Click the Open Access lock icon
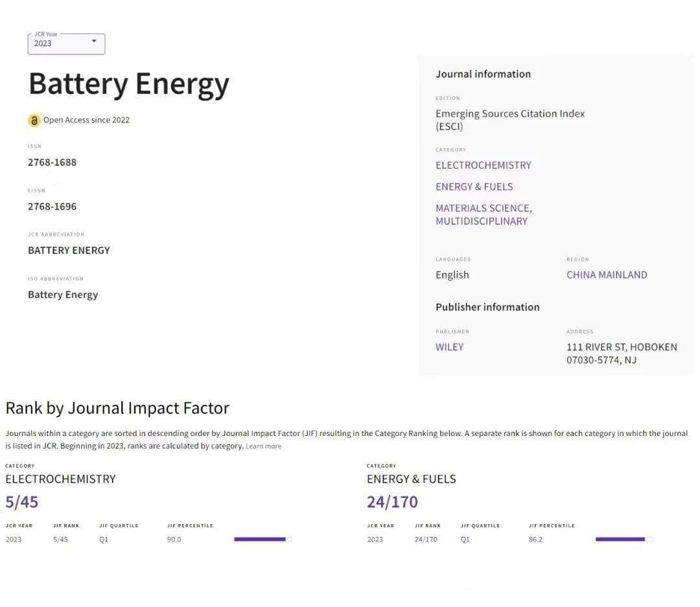The height and width of the screenshot is (607, 700). click(x=34, y=120)
